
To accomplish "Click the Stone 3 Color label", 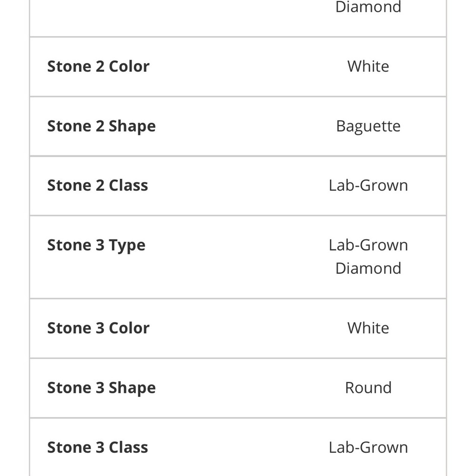I will pyautogui.click(x=98, y=328).
